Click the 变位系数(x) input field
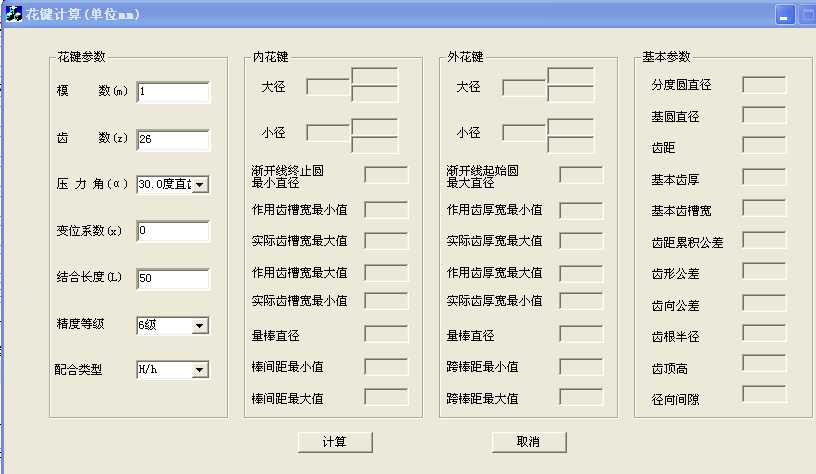 [x=173, y=231]
